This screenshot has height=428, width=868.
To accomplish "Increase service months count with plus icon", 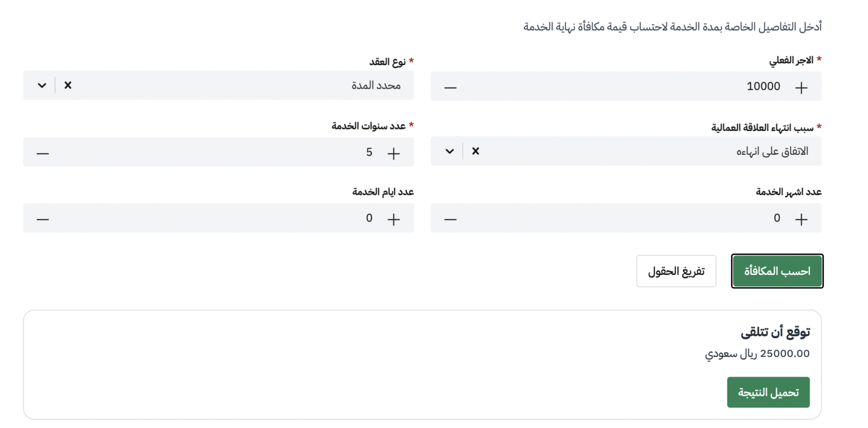I will 801,218.
